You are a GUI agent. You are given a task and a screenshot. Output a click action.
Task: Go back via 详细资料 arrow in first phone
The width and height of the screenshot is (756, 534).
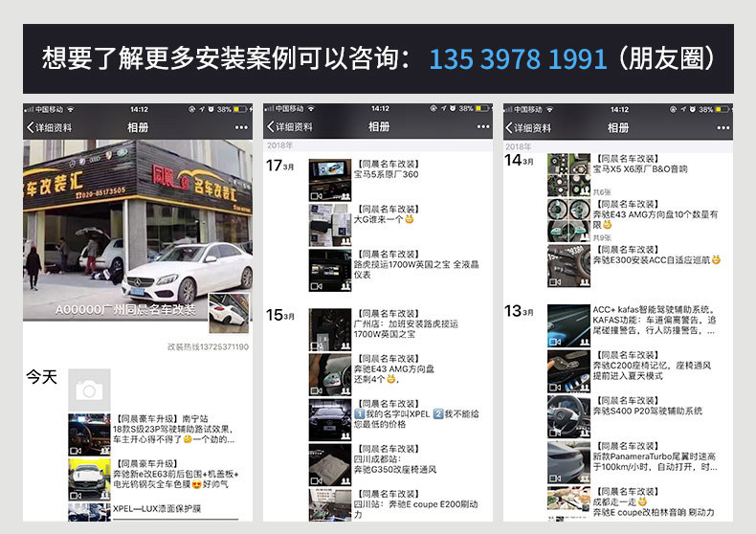pos(49,127)
